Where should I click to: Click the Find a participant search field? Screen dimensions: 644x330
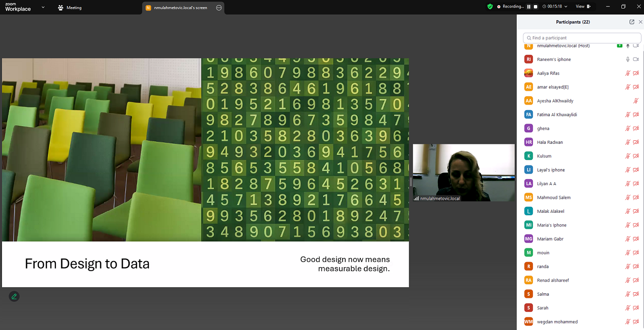[583, 38]
